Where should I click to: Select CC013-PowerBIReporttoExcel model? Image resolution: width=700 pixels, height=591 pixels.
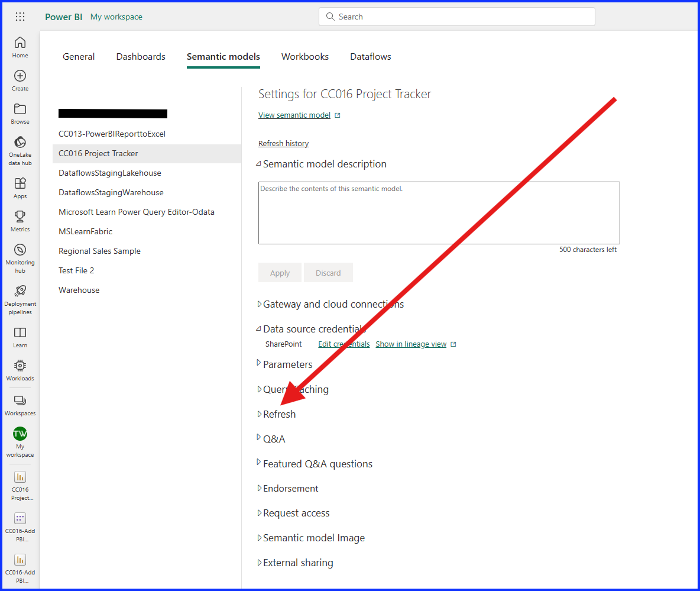(112, 134)
